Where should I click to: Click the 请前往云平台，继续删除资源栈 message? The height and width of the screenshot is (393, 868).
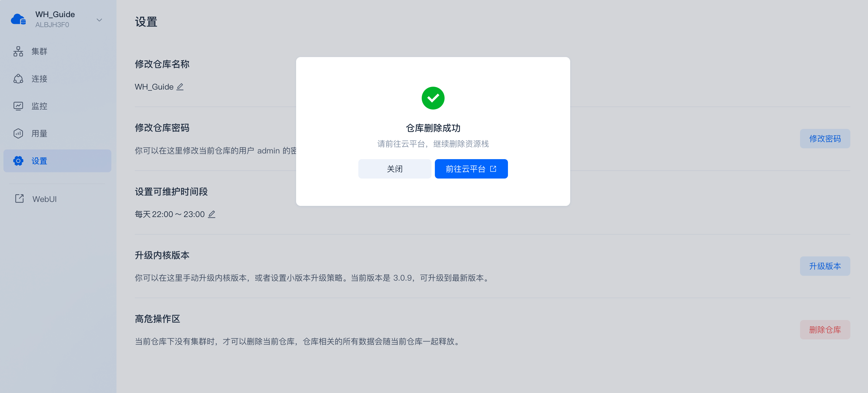(433, 144)
